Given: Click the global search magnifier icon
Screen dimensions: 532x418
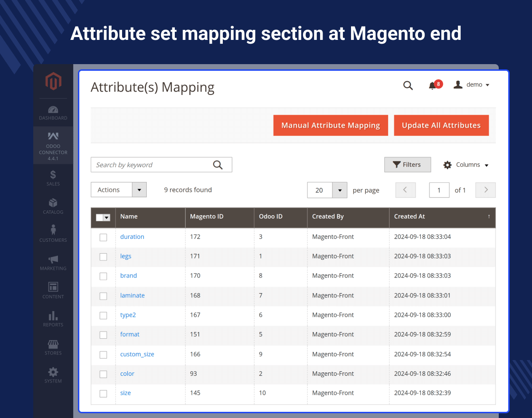Looking at the screenshot, I should point(408,85).
